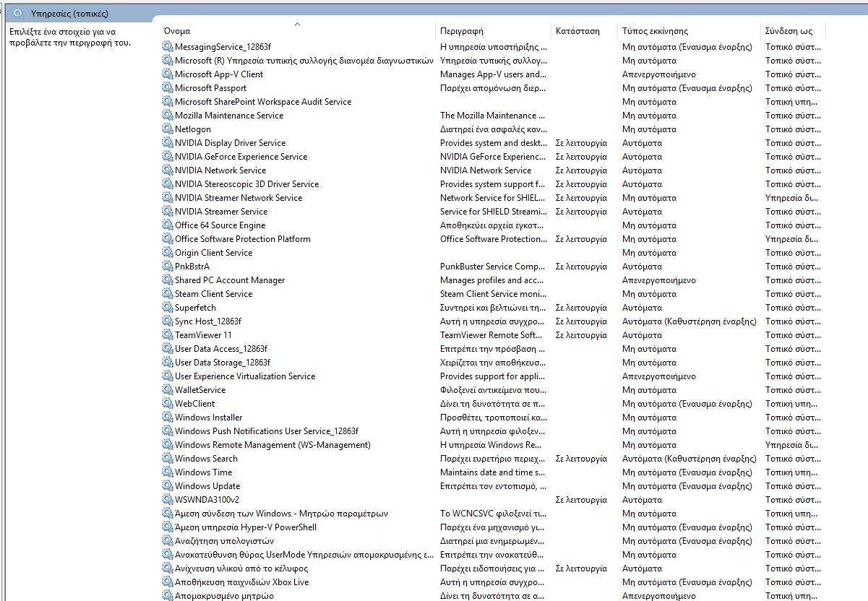This screenshot has height=601, width=868.
Task: Sort by the Περιγραφή column header
Action: point(462,31)
